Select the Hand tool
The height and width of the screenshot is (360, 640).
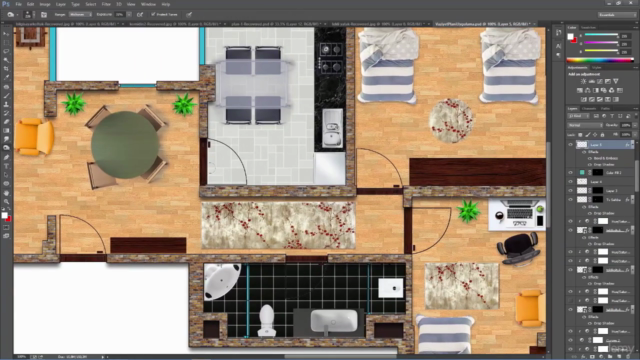[6, 193]
